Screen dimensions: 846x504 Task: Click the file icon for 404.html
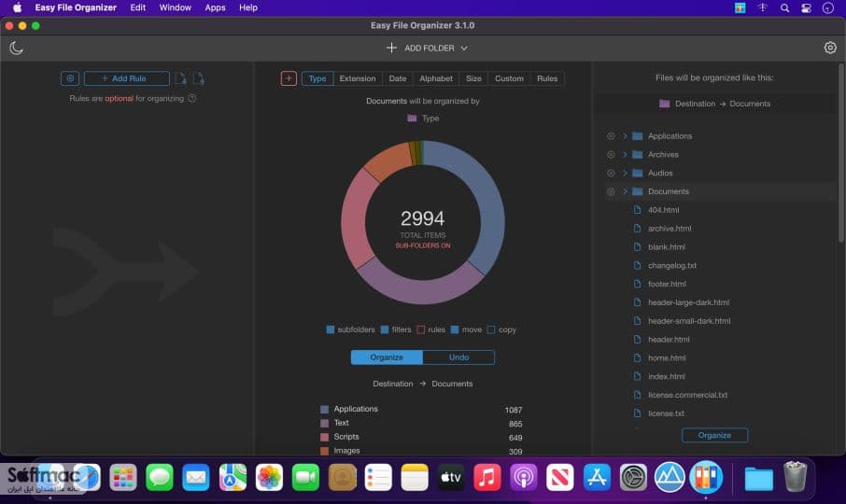coord(637,210)
